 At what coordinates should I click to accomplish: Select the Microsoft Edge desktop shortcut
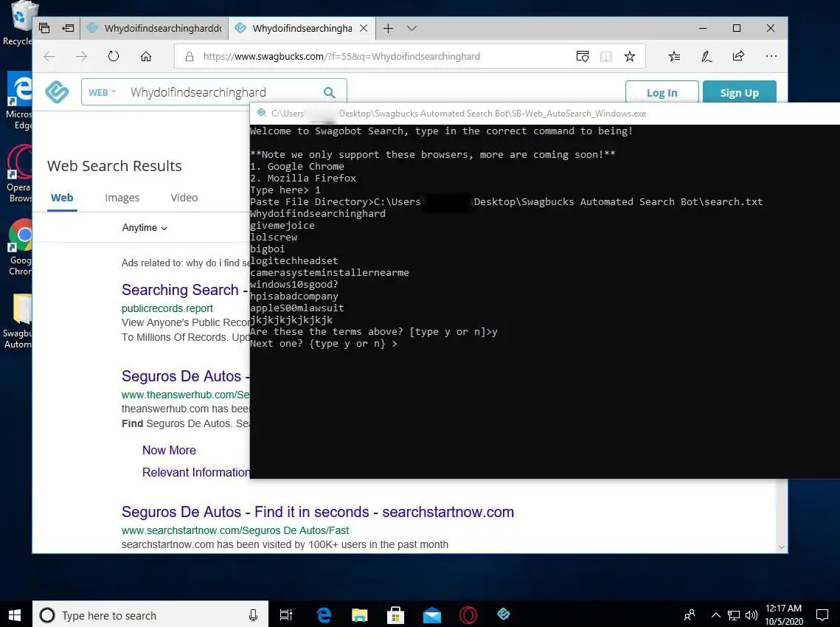19,101
